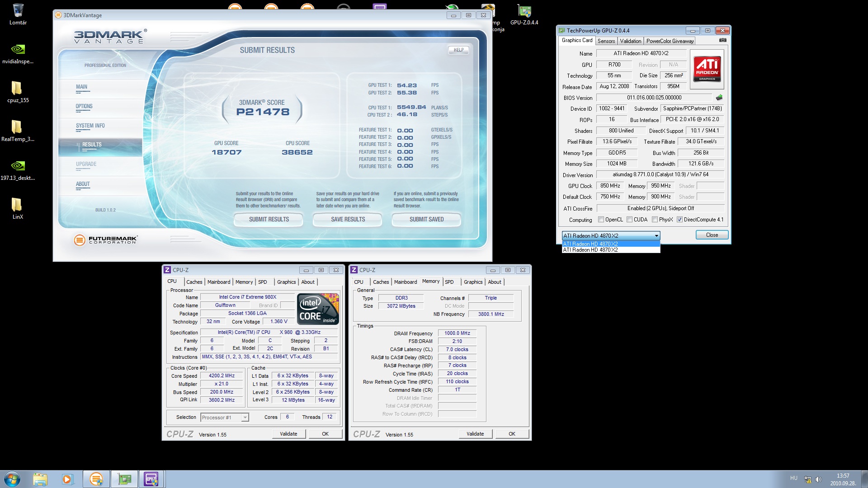Click the SAVE RESULTS button
The width and height of the screenshot is (868, 488).
pyautogui.click(x=348, y=220)
